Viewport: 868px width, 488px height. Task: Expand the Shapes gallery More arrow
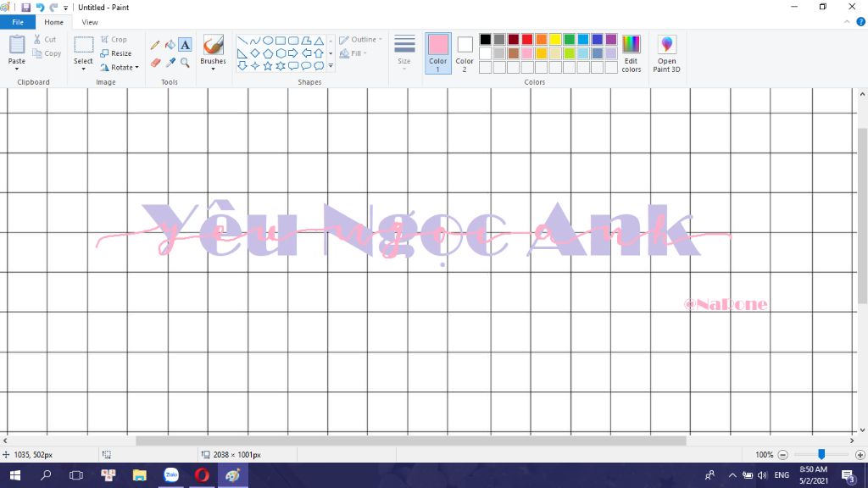(x=331, y=66)
